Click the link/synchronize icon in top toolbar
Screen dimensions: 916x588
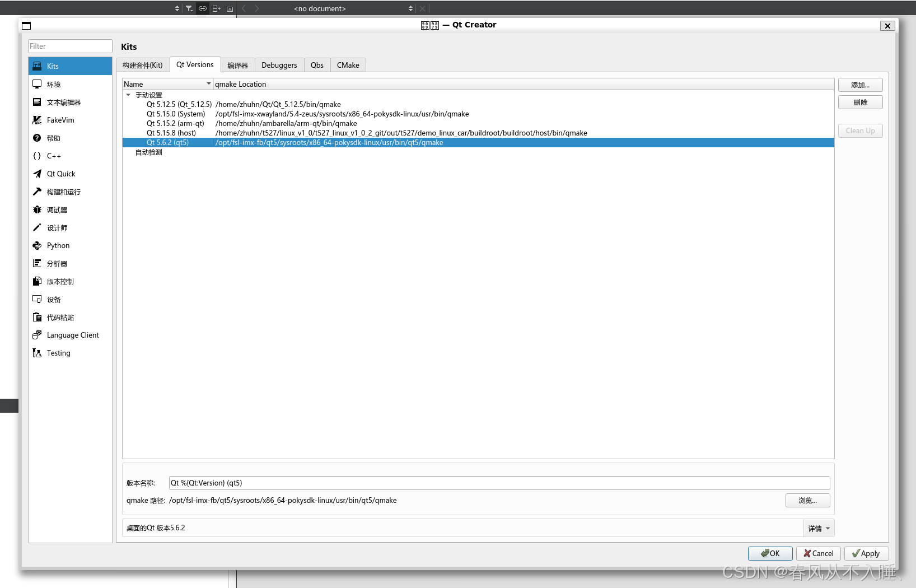pos(203,8)
